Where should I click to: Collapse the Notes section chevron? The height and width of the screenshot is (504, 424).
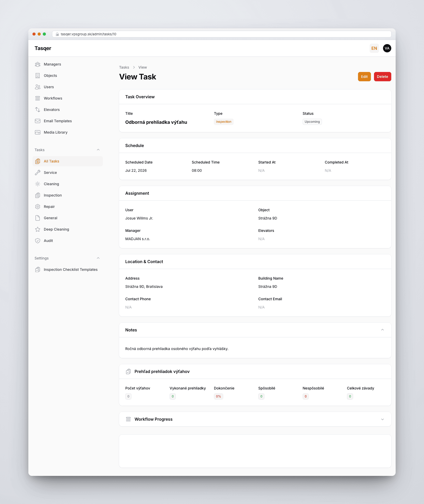coord(383,330)
